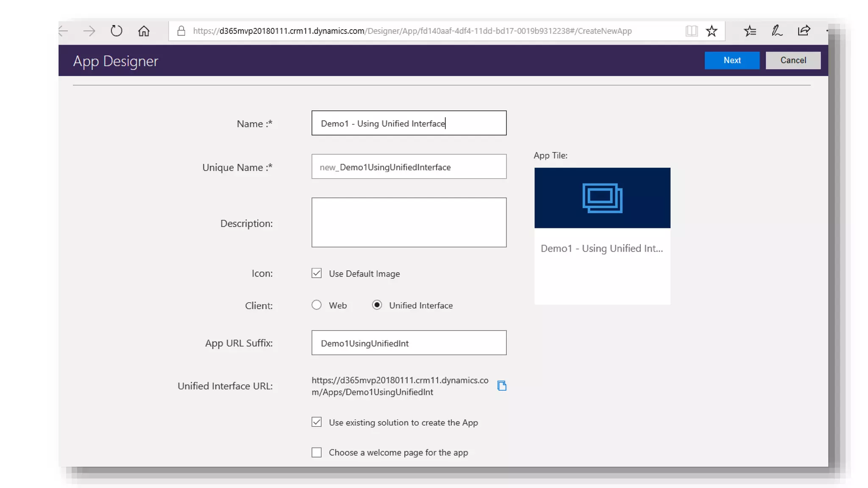
Task: Click the Next button
Action: (x=732, y=60)
